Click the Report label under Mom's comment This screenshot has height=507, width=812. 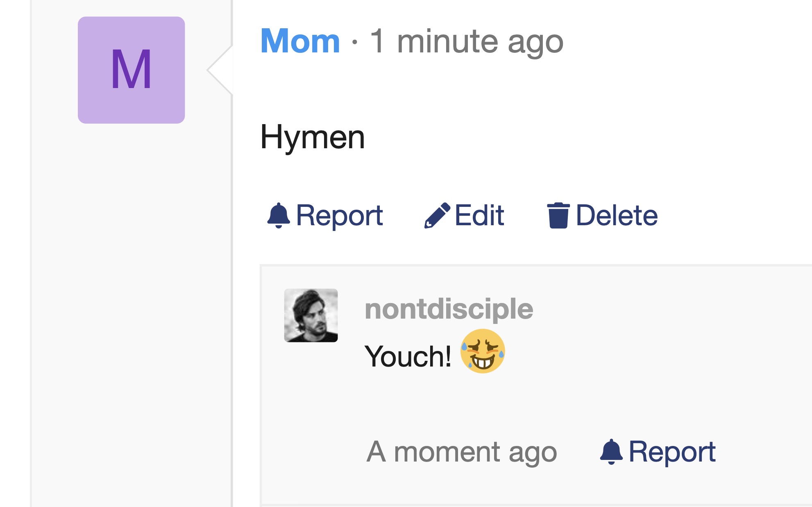339,215
